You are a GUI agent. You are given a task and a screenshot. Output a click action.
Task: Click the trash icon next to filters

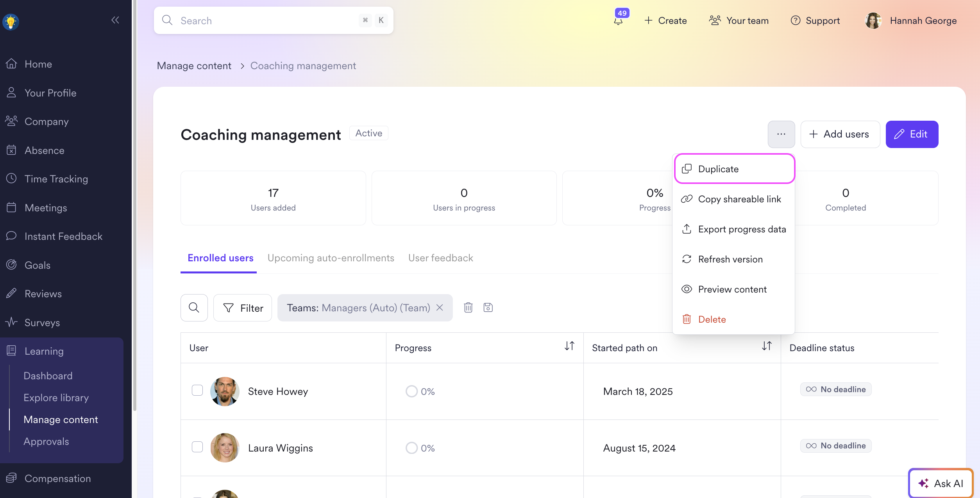468,308
